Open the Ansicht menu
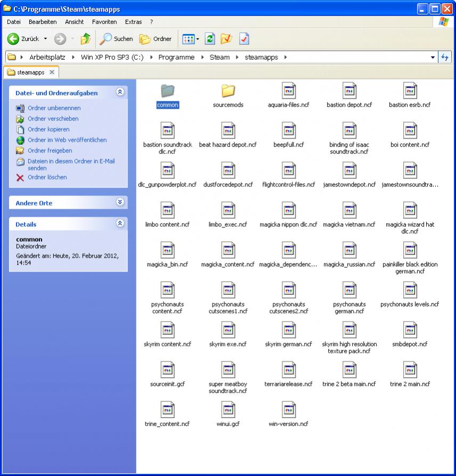Screen dimensions: 456x476 (x=74, y=22)
